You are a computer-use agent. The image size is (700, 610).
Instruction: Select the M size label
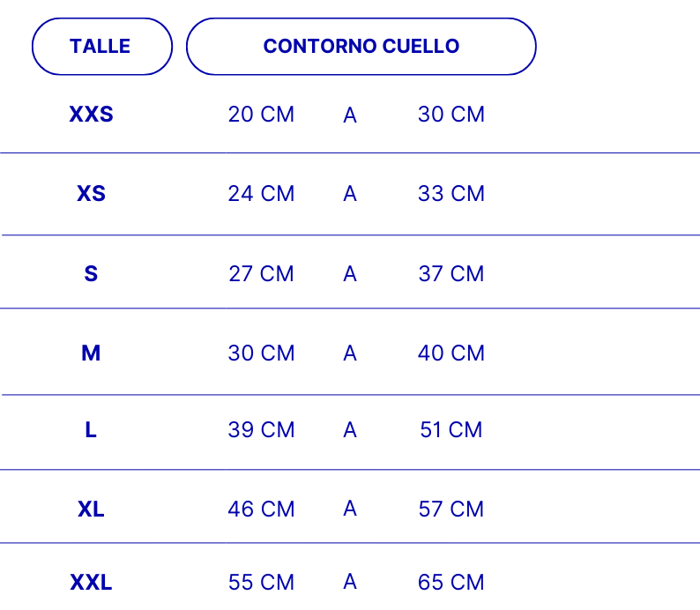pyautogui.click(x=91, y=353)
